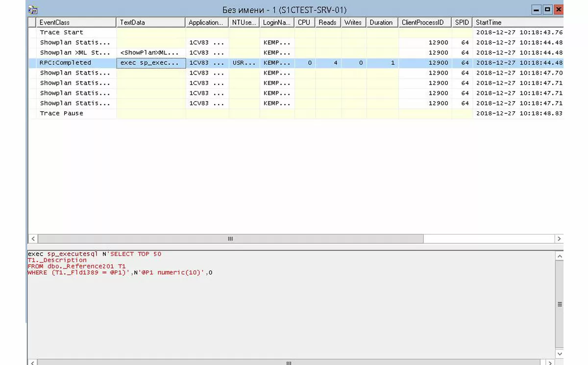Select the Trace Start event row
Image resolution: width=588 pixels, height=365 pixels.
[x=295, y=32]
